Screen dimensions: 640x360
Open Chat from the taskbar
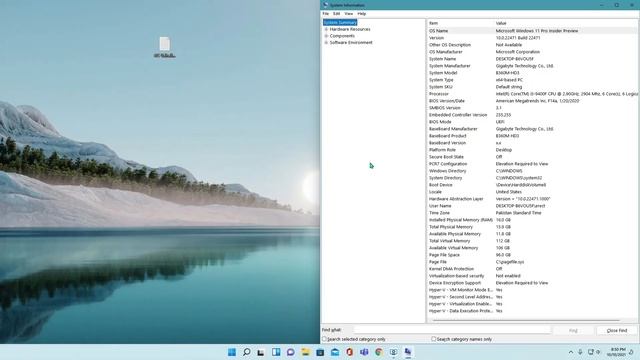coord(291,352)
